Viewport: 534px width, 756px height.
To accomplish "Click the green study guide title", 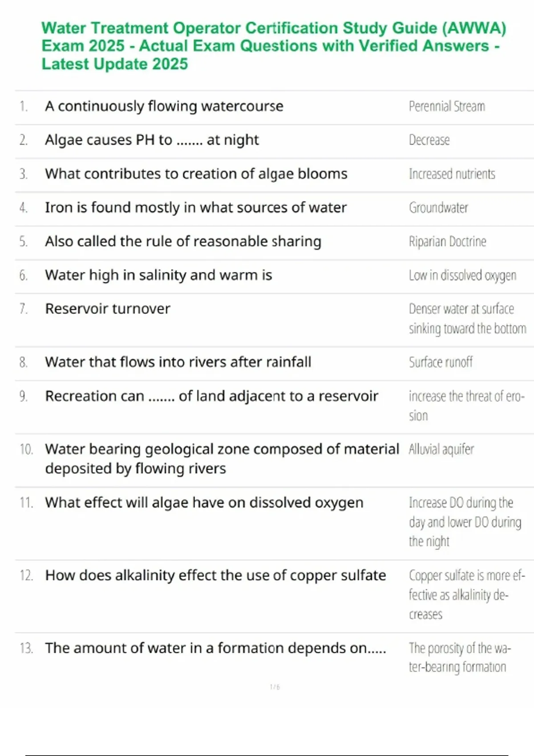I will pyautogui.click(x=273, y=46).
